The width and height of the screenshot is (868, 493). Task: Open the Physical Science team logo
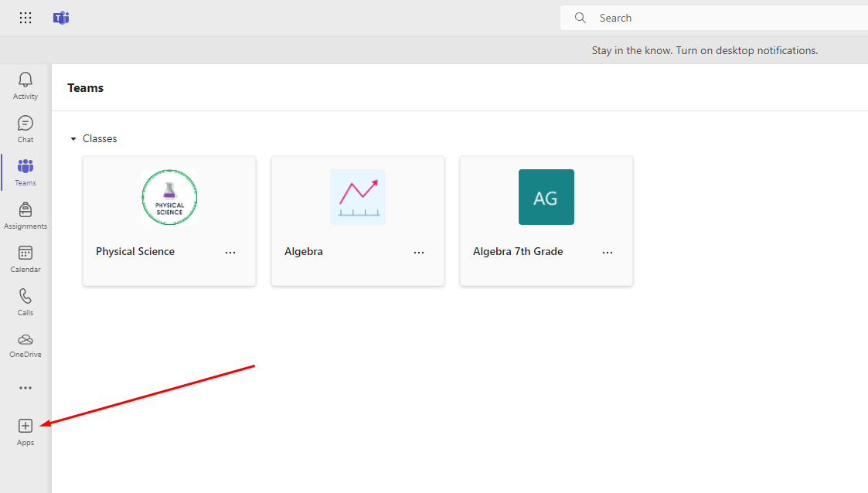[x=169, y=197]
